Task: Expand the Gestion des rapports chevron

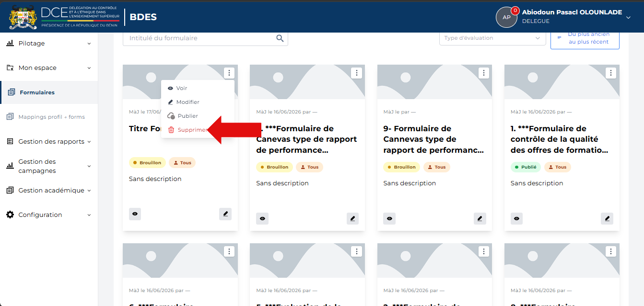Action: click(89, 142)
